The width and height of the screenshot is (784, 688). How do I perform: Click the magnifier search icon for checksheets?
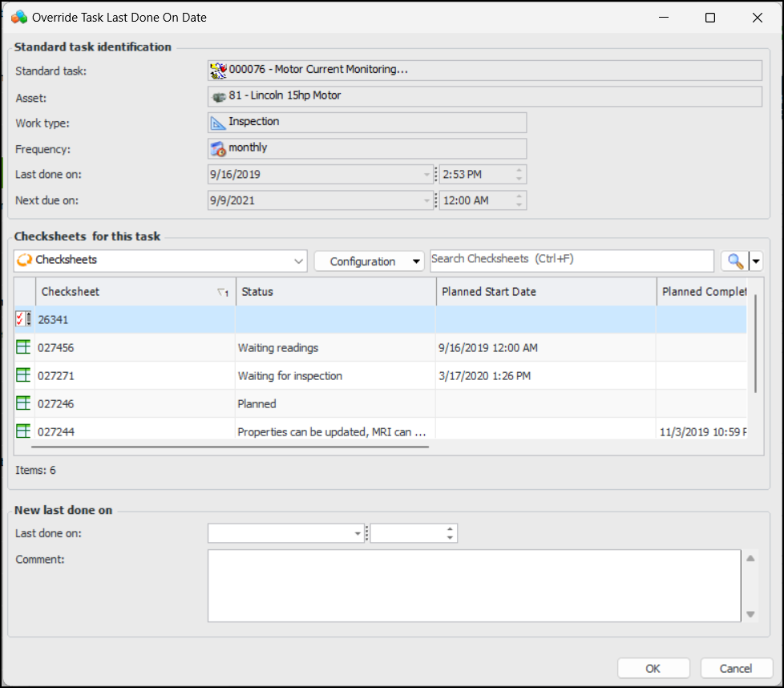[733, 261]
